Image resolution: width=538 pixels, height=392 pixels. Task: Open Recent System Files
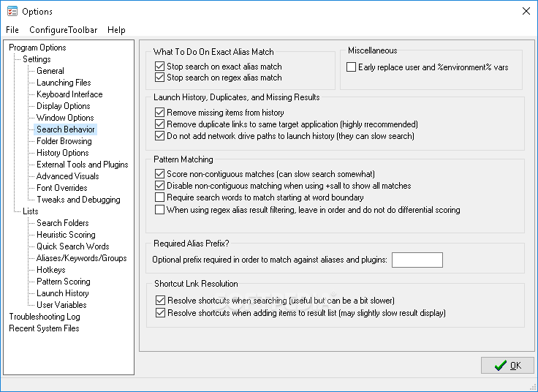pos(44,328)
